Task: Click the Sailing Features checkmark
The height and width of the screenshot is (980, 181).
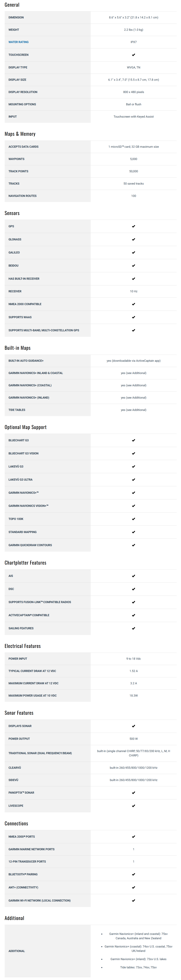Action: [134, 628]
